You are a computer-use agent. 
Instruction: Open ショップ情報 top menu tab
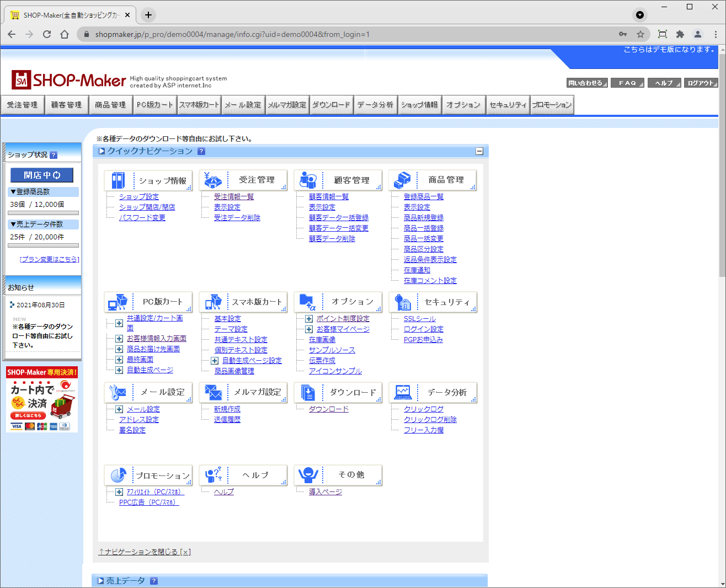click(419, 105)
